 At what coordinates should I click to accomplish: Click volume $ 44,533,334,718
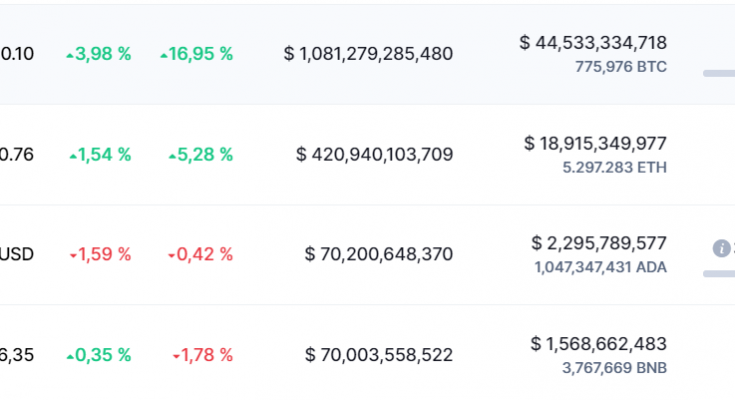click(593, 43)
